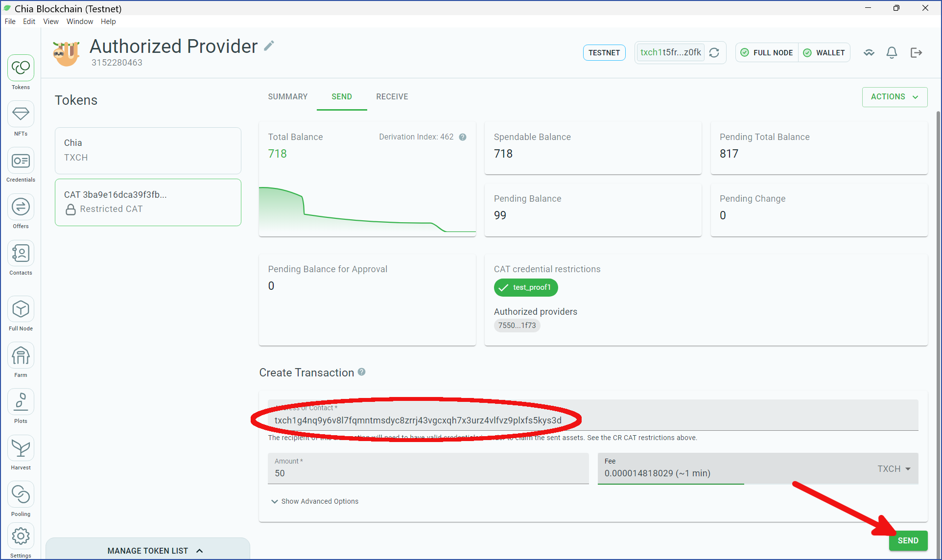Open the notifications bell

pos(892,53)
